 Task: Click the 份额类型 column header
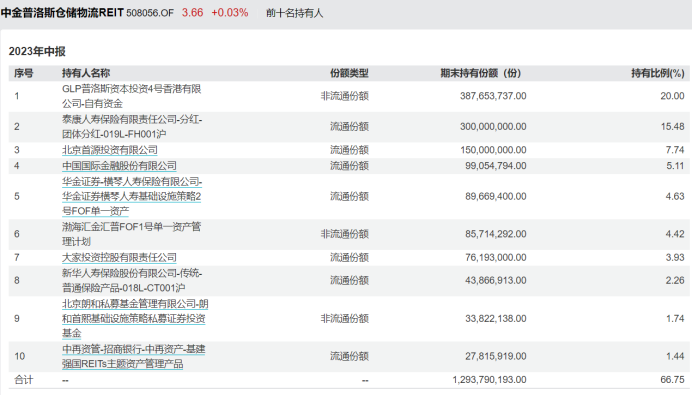click(x=349, y=73)
